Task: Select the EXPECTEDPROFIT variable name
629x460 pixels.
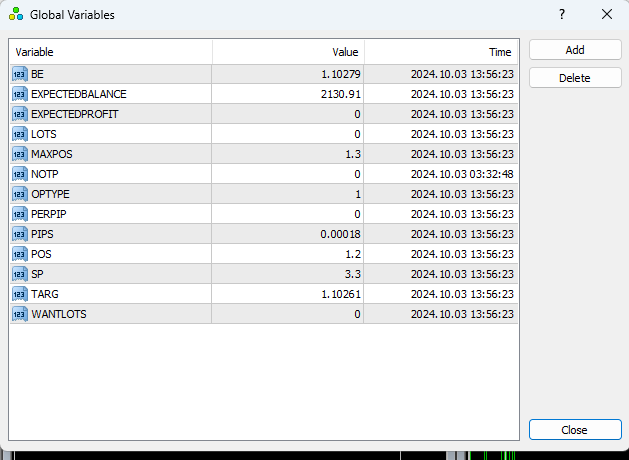Action: pos(75,114)
